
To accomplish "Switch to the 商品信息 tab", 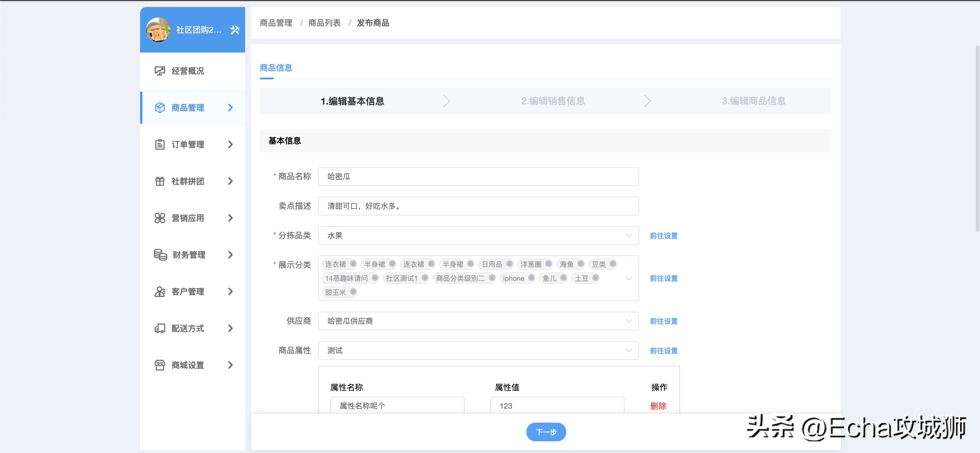I will (275, 68).
